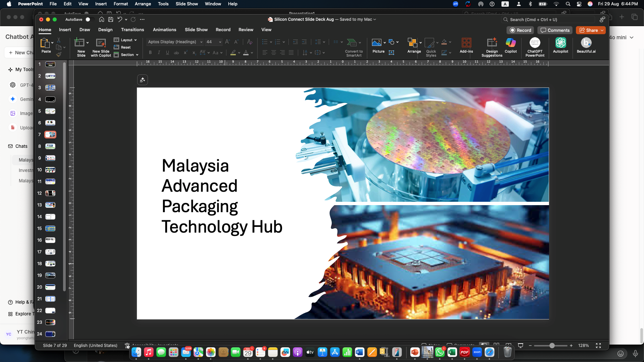Expand the Section dropdown
The image size is (644, 362).
pos(127,55)
